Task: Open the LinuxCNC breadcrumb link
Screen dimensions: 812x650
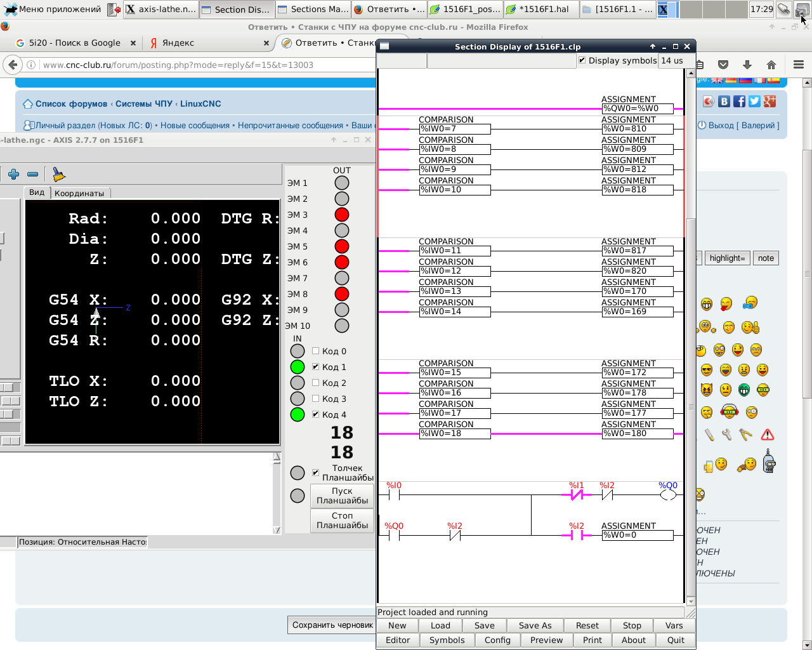Action: pyautogui.click(x=200, y=104)
